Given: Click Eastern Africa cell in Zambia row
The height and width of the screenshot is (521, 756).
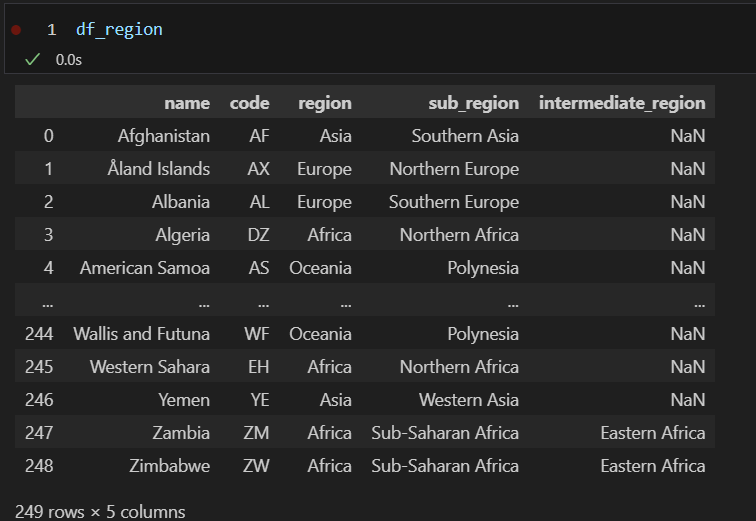Looking at the screenshot, I should tap(653, 433).
